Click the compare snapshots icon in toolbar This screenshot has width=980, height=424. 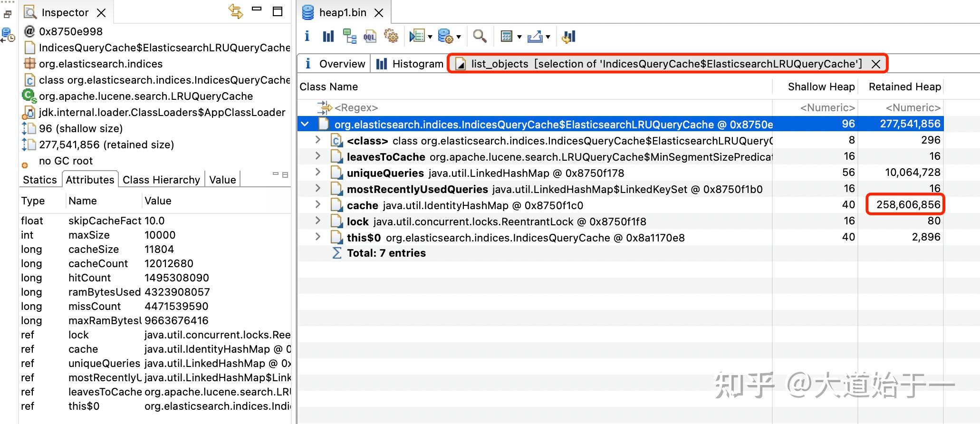click(x=568, y=36)
